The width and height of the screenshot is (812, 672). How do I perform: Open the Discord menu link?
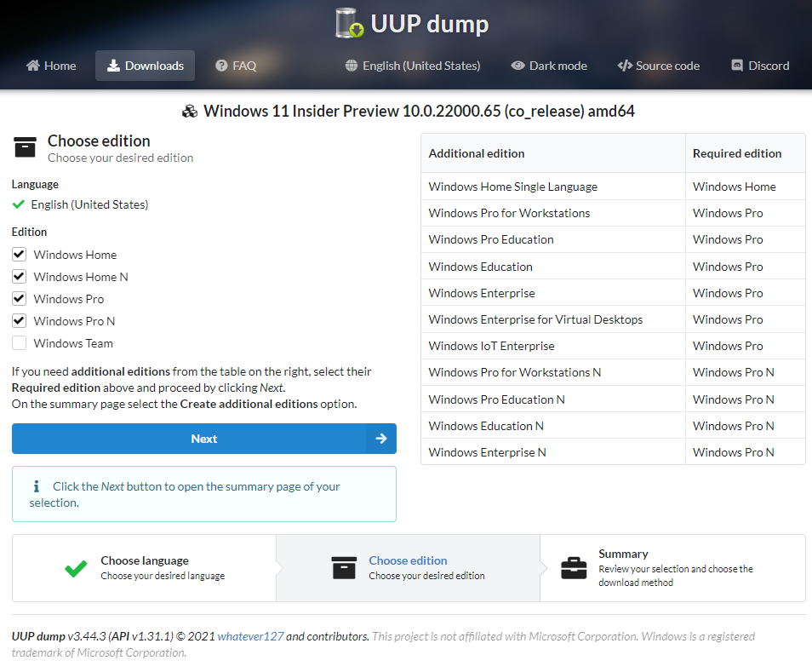760,66
